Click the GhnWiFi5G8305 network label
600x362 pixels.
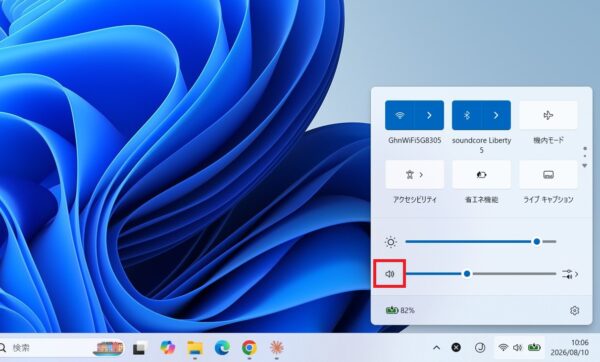414,140
